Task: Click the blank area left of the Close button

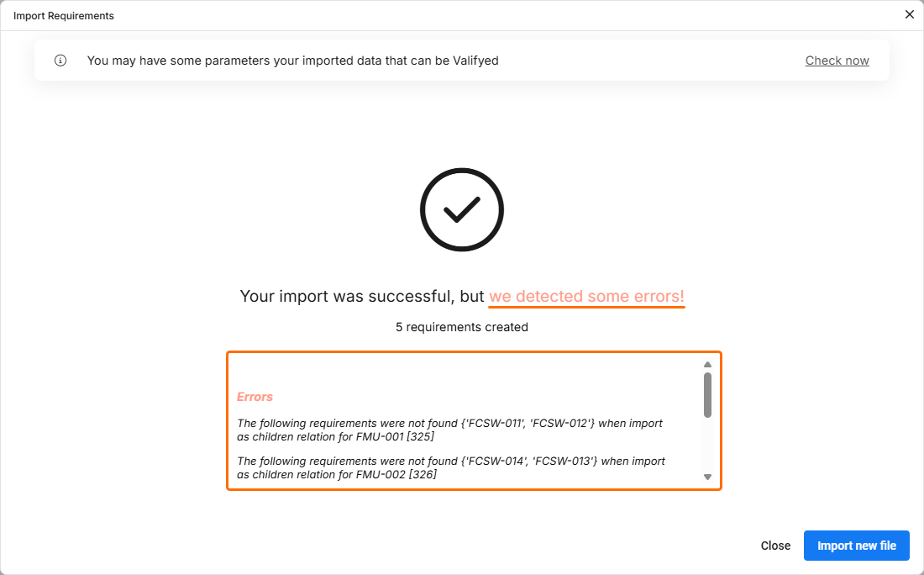Action: click(504, 546)
